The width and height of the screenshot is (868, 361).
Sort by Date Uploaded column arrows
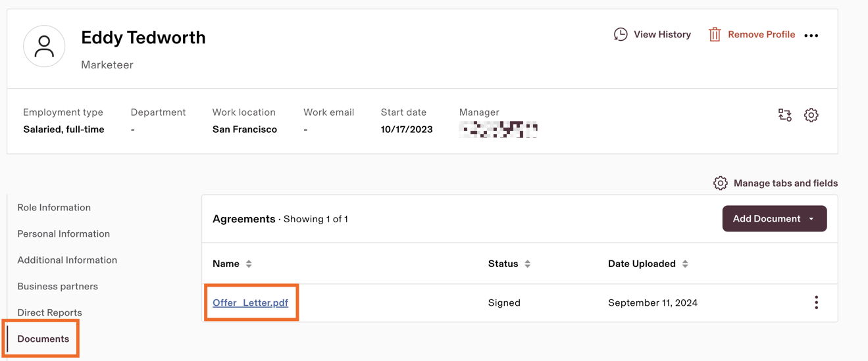[685, 264]
